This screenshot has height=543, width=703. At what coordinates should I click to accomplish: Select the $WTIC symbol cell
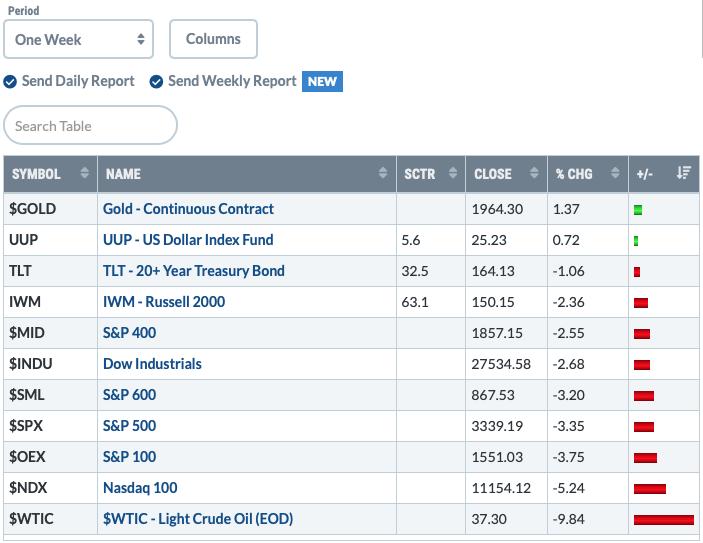pos(50,519)
